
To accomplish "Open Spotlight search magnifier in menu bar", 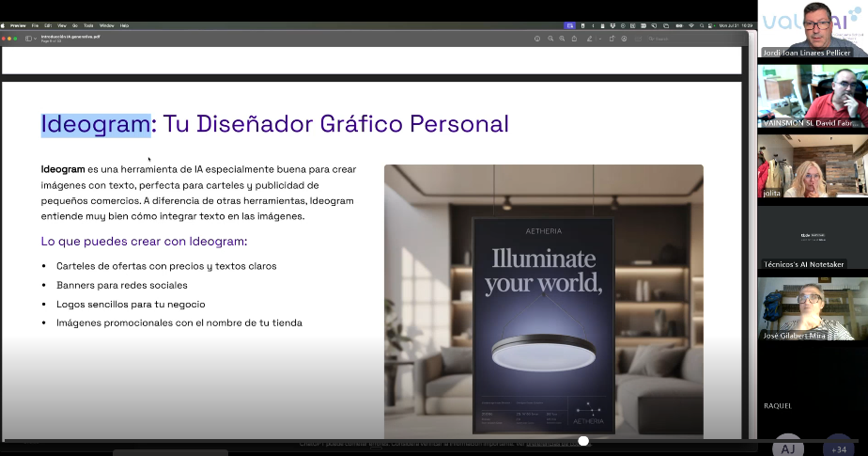I will [702, 25].
